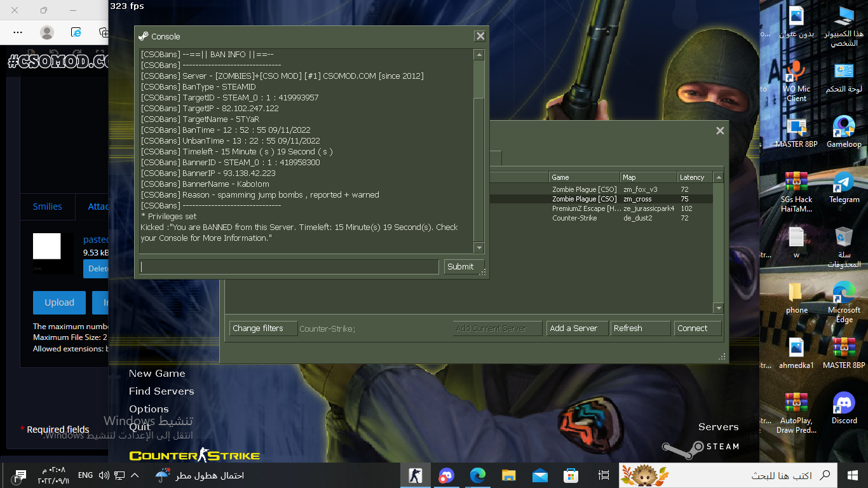Viewport: 868px width, 488px height.
Task: Open the ahmedka1 file on the desktop
Action: point(796,353)
